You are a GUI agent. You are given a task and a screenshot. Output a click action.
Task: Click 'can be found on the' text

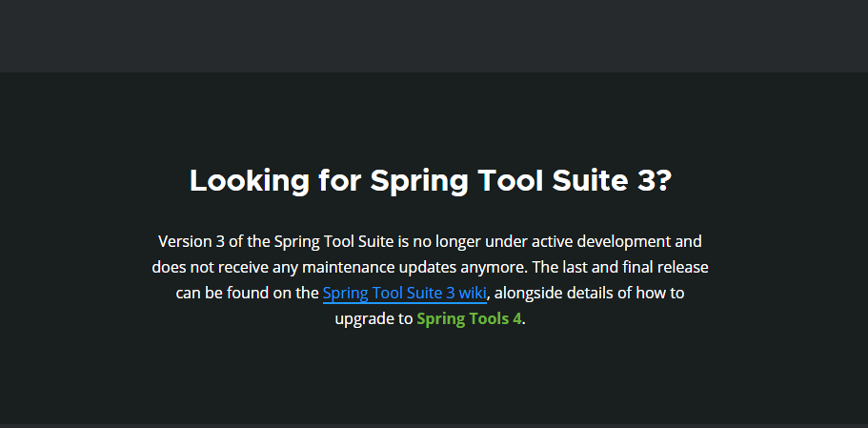(247, 293)
